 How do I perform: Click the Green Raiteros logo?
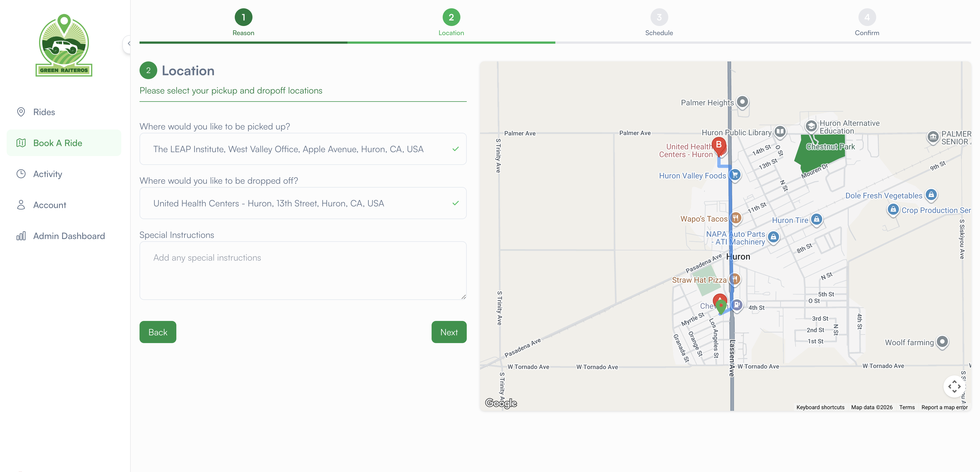pyautogui.click(x=64, y=45)
